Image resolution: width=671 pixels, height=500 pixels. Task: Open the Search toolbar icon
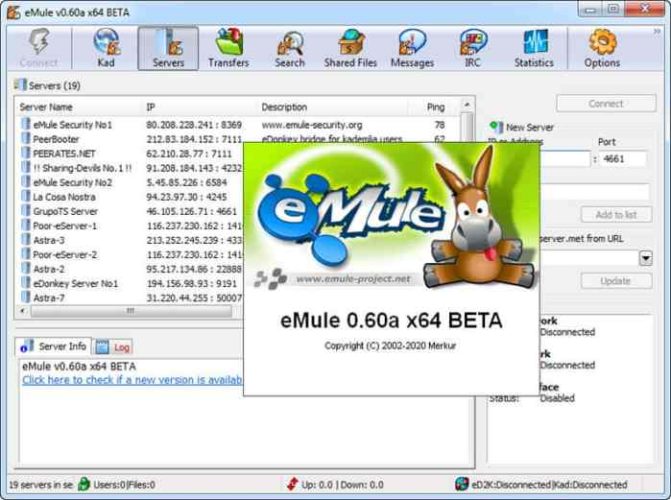290,48
